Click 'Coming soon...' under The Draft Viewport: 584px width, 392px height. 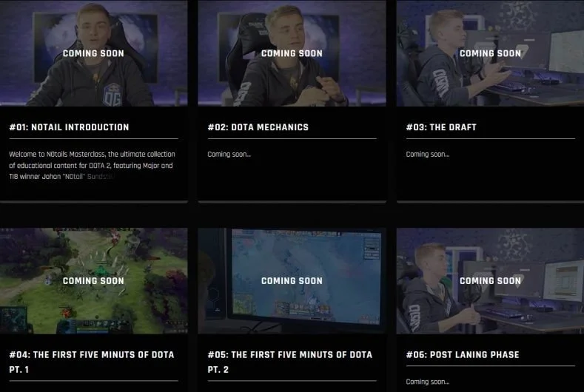coord(428,154)
